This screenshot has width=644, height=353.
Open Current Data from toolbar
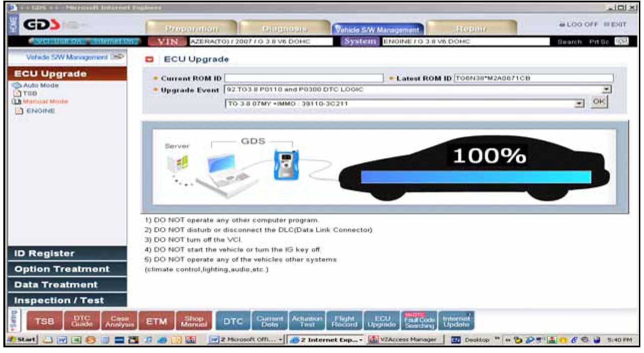tap(270, 321)
